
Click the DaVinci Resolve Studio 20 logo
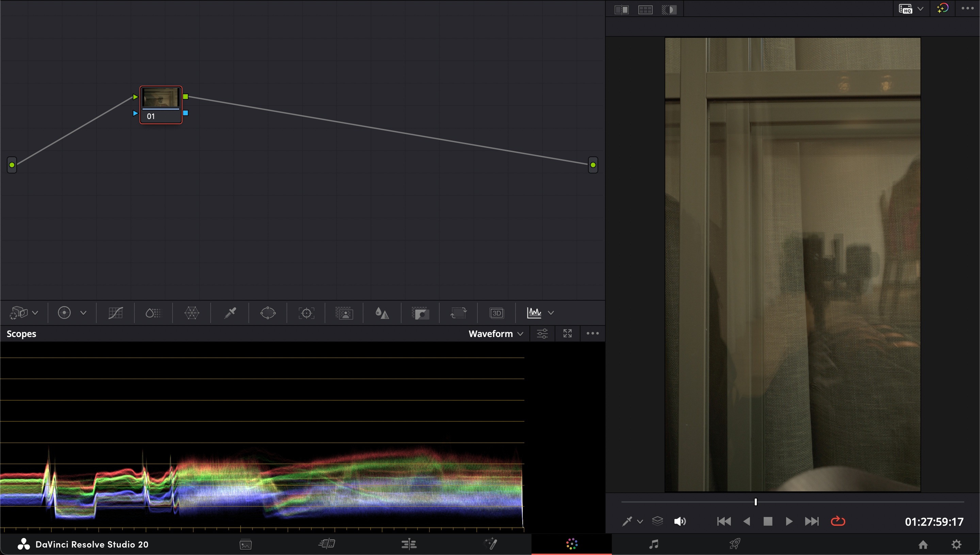pos(23,544)
